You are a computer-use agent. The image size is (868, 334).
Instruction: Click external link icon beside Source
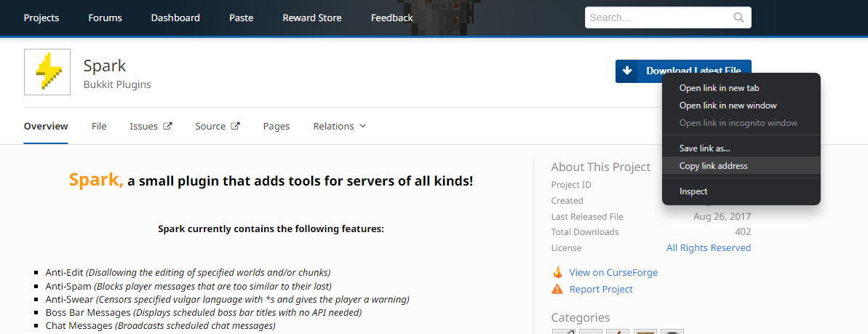click(x=235, y=126)
